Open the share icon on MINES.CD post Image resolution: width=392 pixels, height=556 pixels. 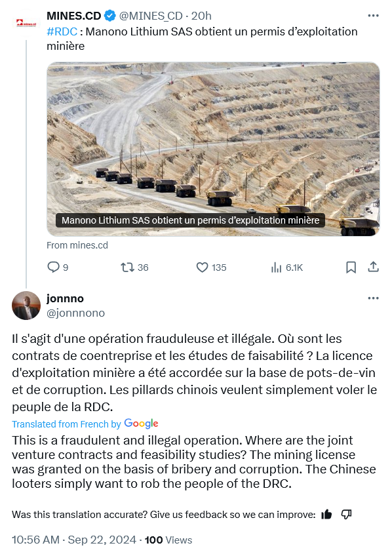[373, 267]
